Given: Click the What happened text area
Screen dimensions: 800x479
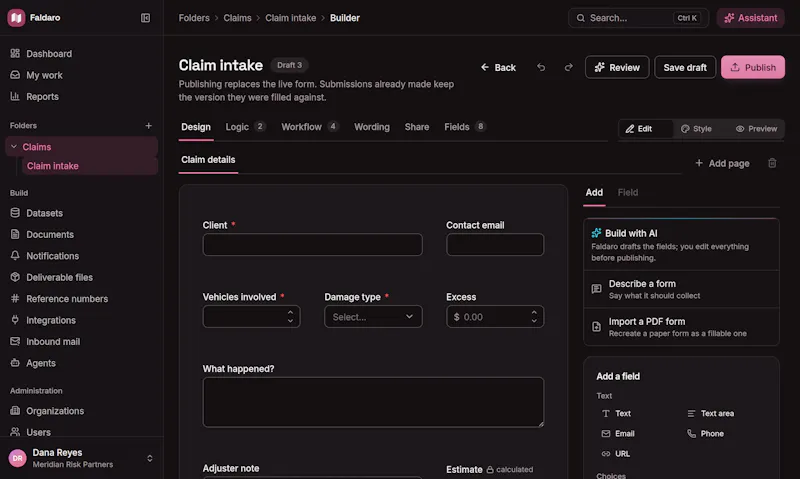Looking at the screenshot, I should point(373,402).
